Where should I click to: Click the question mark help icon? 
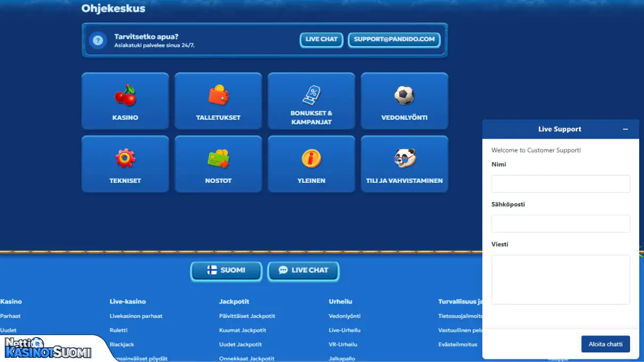point(98,40)
